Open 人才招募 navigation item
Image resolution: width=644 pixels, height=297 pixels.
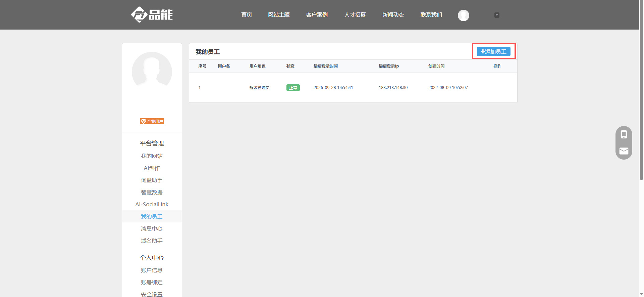(x=355, y=15)
